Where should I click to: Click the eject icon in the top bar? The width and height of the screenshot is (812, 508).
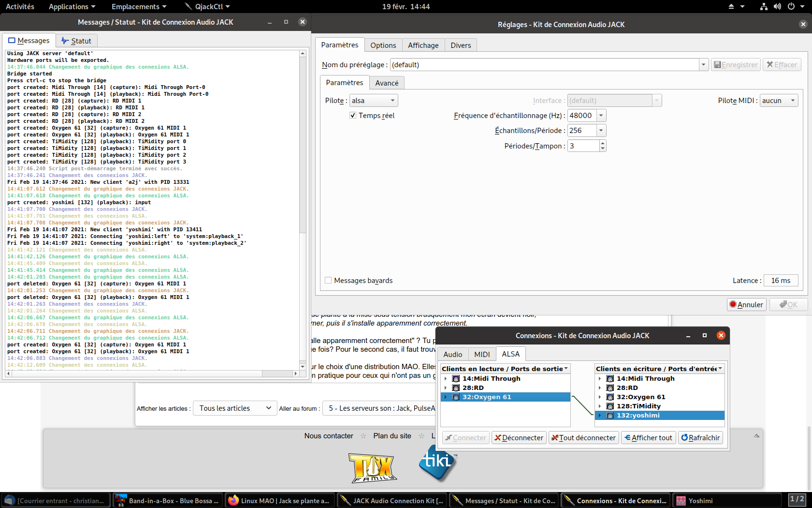tap(731, 6)
